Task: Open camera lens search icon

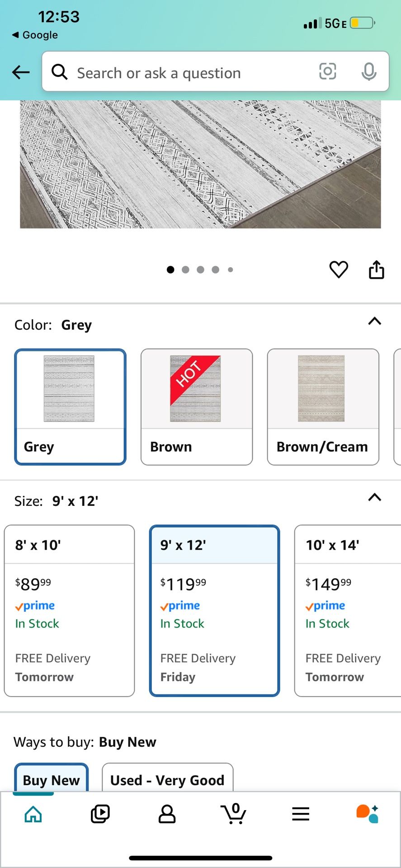Action: point(327,71)
